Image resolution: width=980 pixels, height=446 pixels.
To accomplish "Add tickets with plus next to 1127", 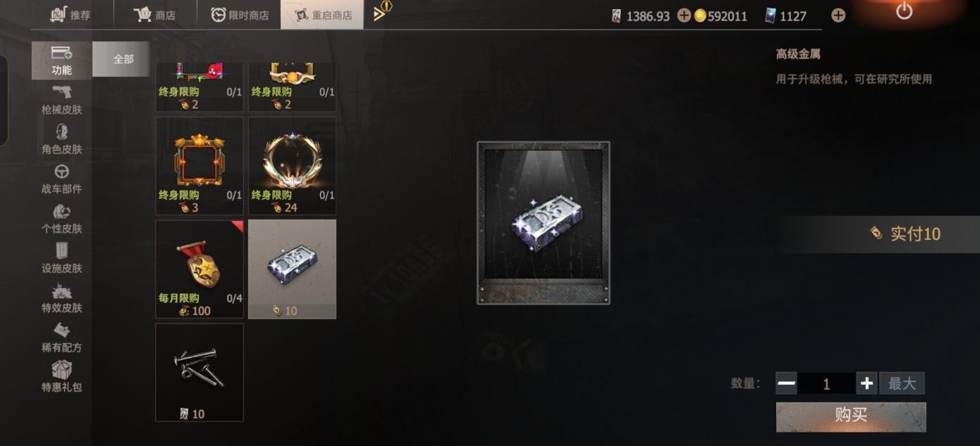I will pyautogui.click(x=838, y=16).
